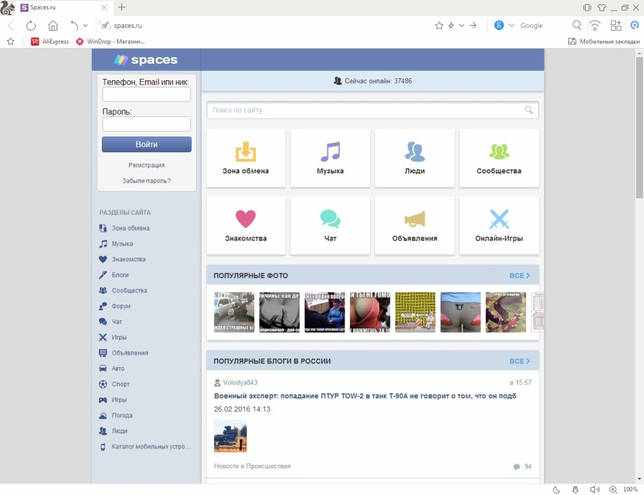This screenshot has width=644, height=495.
Task: Open Авто in sidebar
Action: (112, 368)
